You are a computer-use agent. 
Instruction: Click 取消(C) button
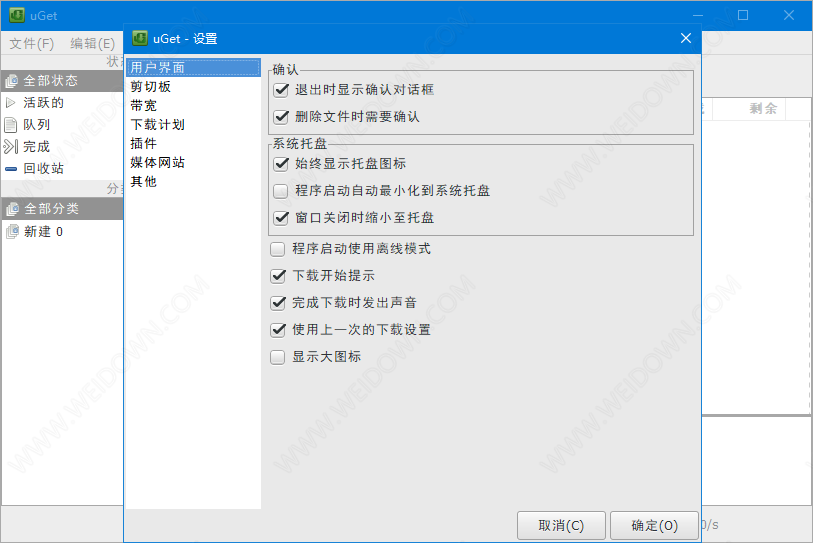[x=561, y=525]
